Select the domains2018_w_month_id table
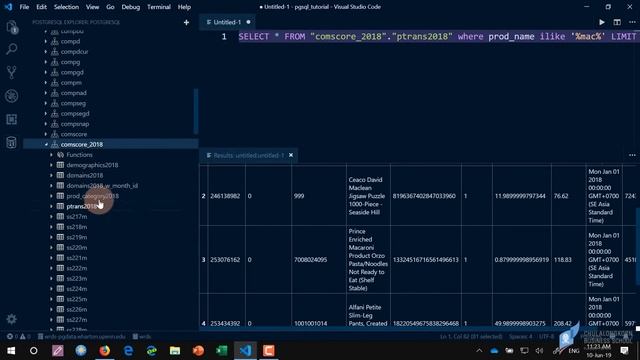The width and height of the screenshot is (640, 360). [102, 186]
